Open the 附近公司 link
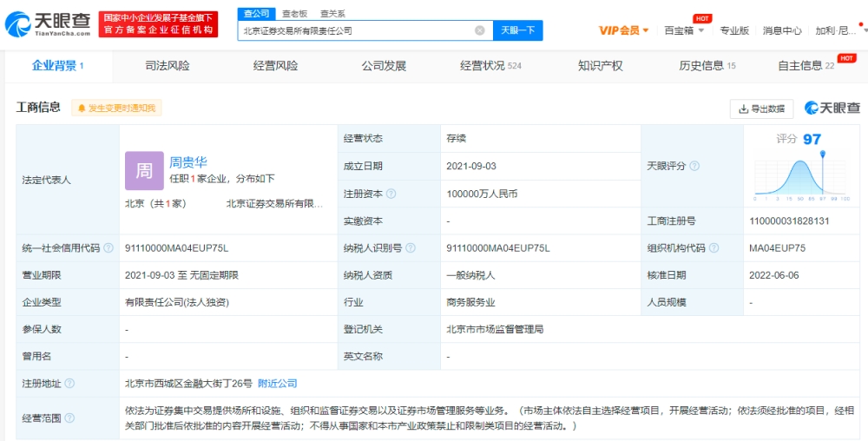 278,384
